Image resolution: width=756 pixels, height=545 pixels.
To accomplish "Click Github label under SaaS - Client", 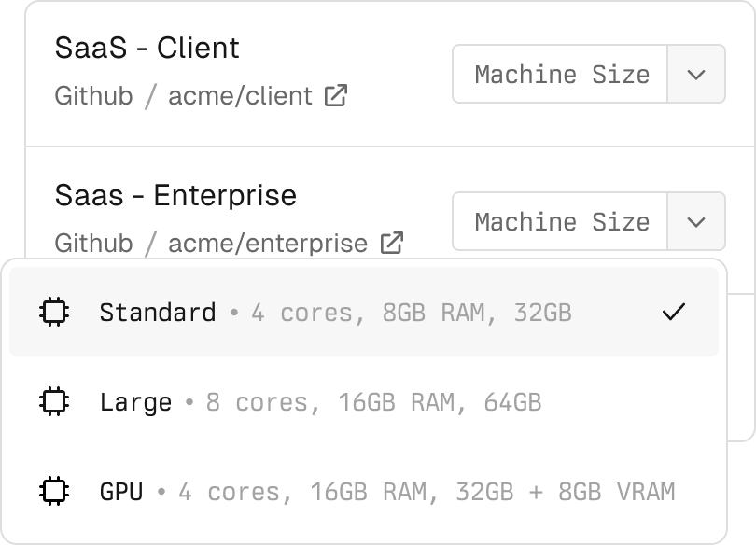I will pyautogui.click(x=93, y=95).
